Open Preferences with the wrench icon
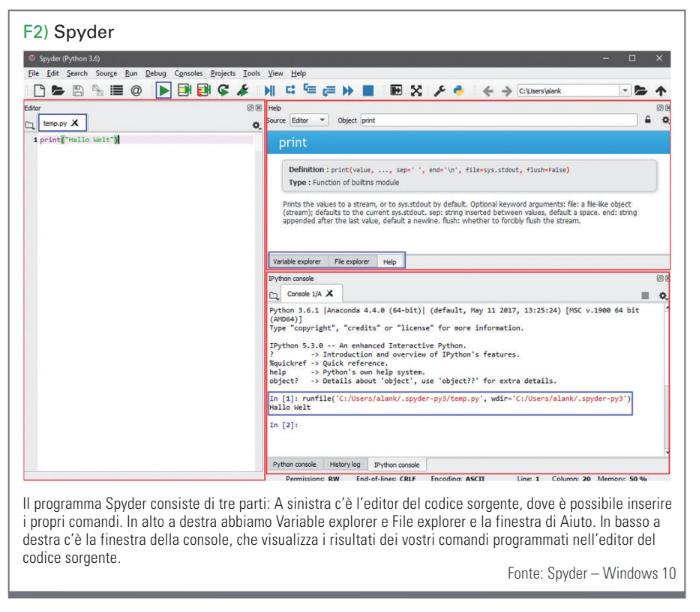 (439, 91)
